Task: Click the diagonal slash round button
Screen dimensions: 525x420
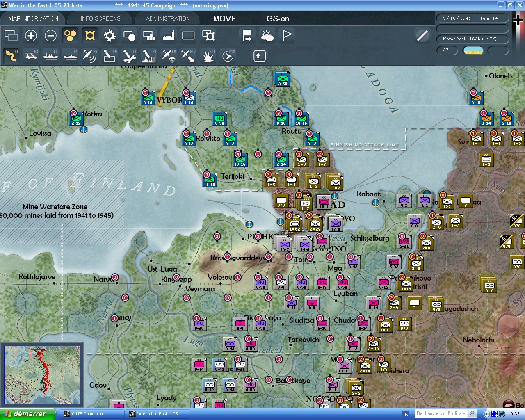Action: (x=422, y=36)
